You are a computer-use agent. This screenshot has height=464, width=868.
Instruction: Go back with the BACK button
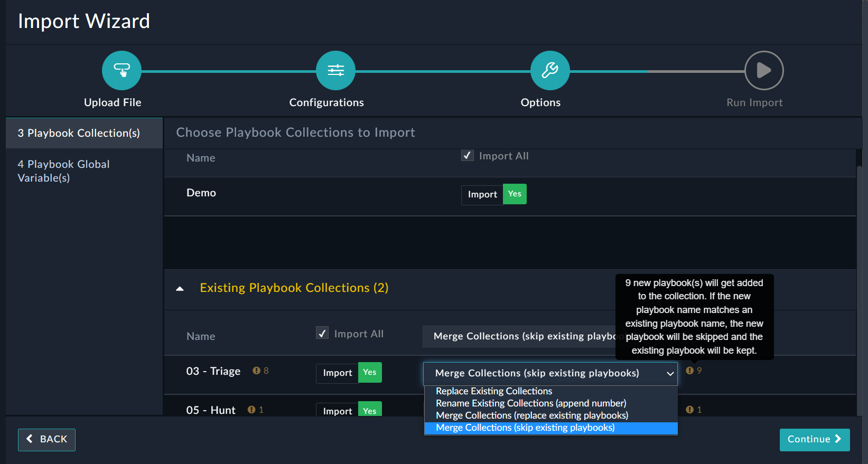point(46,439)
